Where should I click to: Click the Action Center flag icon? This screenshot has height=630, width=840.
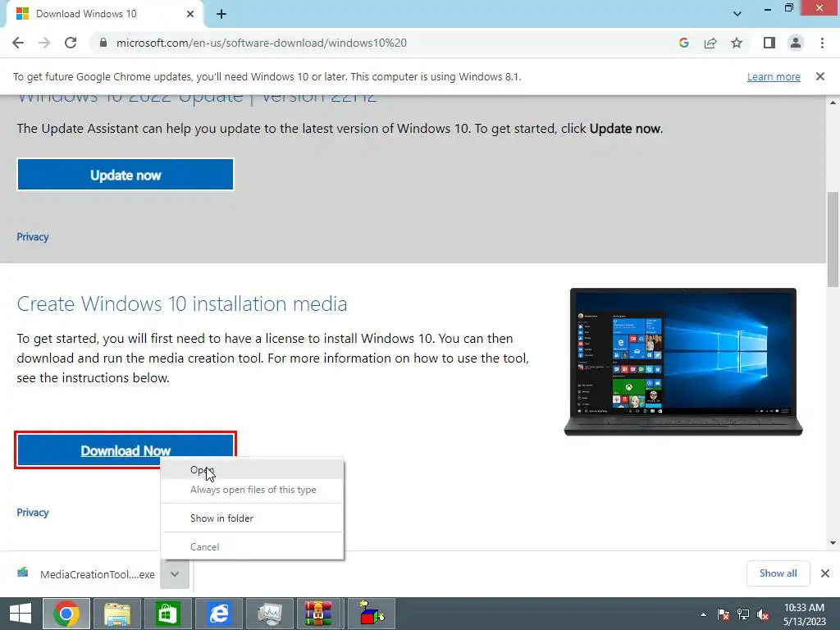pos(724,614)
